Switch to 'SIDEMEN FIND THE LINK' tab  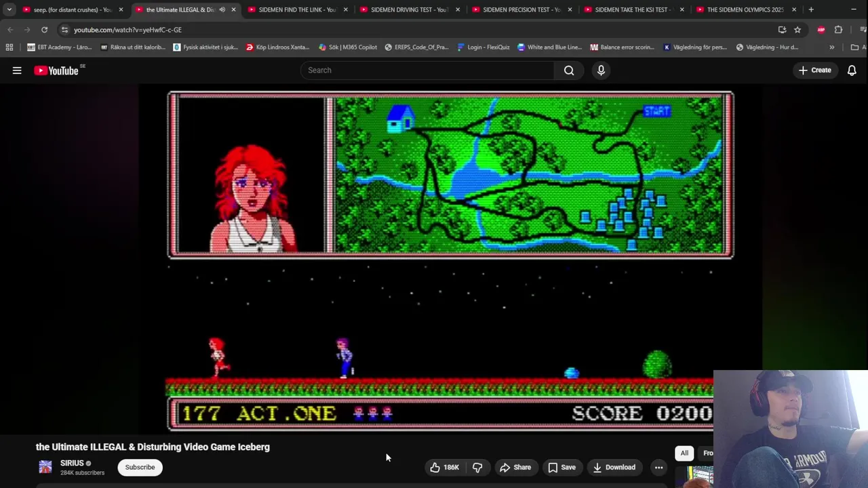pyautogui.click(x=297, y=9)
